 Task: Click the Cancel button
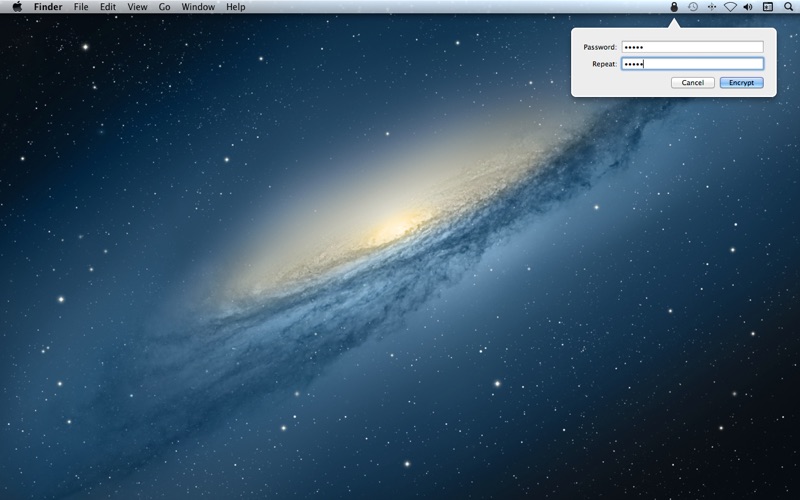coord(692,83)
